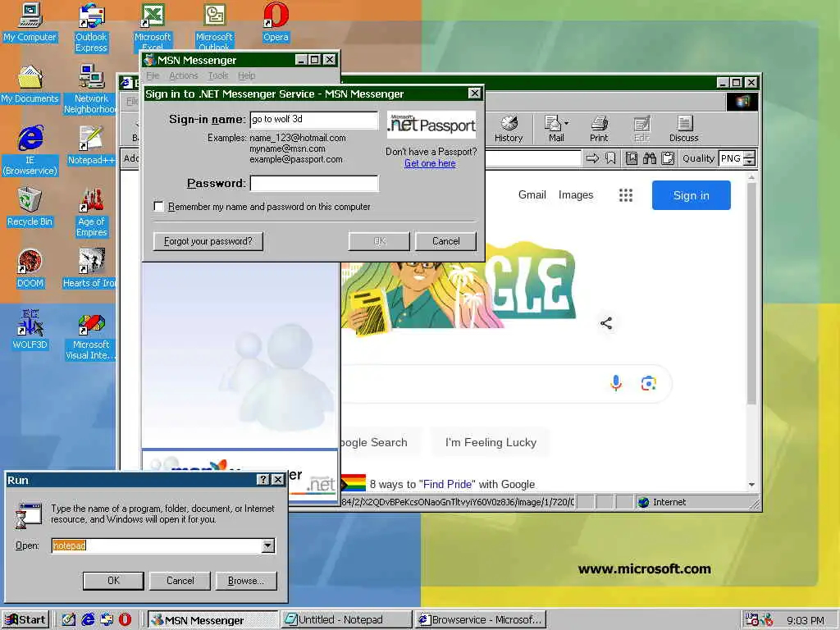840x630 pixels.
Task: Open History in the Browservice toolbar
Action: point(509,129)
